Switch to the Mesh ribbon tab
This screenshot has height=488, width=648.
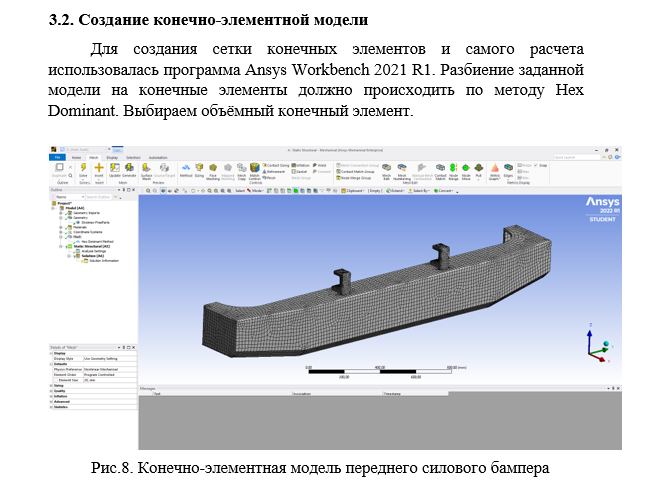[94, 157]
